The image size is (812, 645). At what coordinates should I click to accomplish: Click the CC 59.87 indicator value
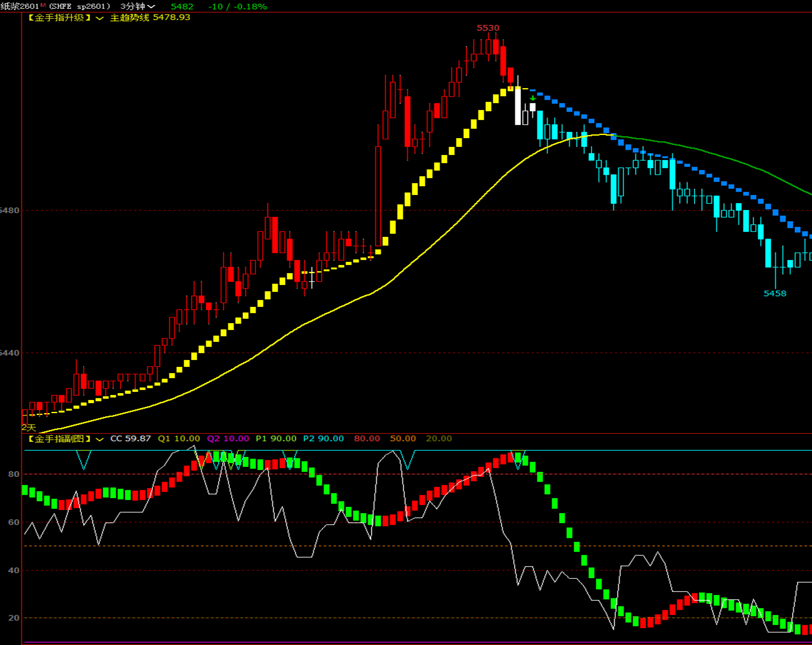coord(131,439)
